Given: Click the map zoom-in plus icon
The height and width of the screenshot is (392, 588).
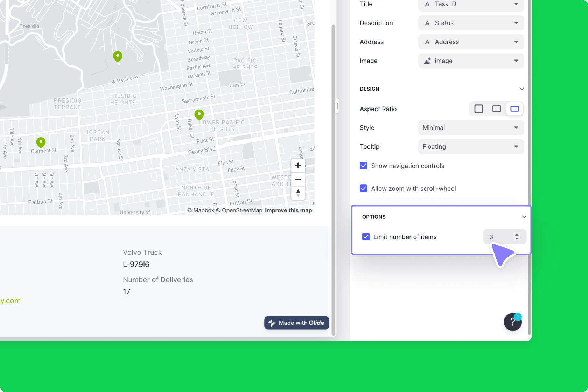Looking at the screenshot, I should tap(298, 165).
